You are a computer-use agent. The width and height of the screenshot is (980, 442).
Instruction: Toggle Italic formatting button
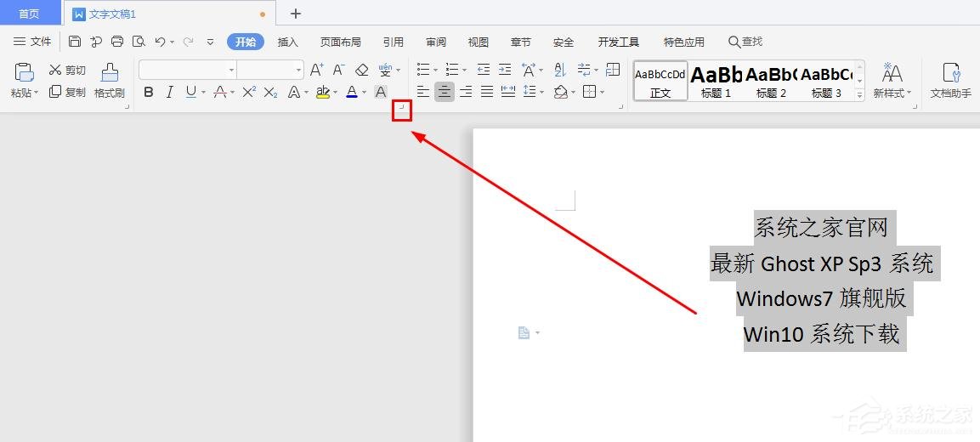[x=169, y=92]
